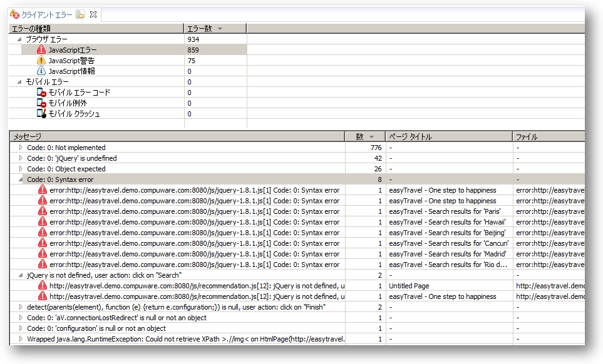This screenshot has width=603, height=364.
Task: Select the モバイル エラー category label
Action: [48, 82]
